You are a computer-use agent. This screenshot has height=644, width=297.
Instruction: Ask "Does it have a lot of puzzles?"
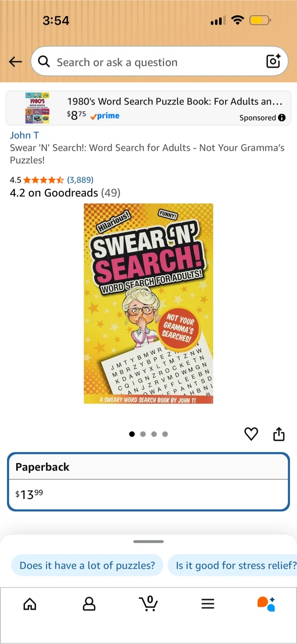(87, 565)
